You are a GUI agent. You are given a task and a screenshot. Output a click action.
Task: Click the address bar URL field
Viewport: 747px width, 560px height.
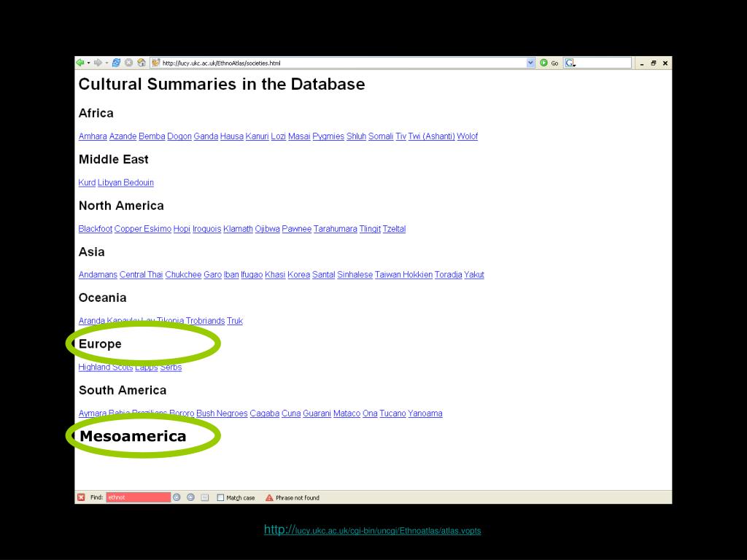343,63
